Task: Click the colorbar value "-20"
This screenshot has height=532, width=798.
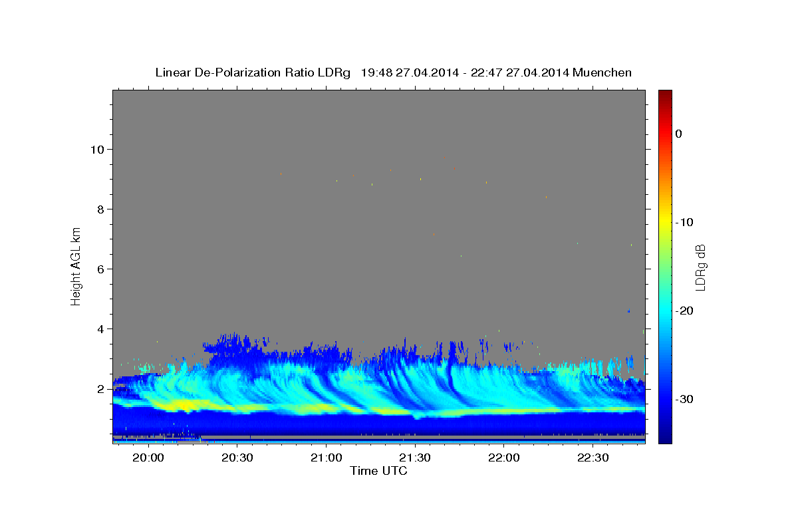Action: click(684, 311)
